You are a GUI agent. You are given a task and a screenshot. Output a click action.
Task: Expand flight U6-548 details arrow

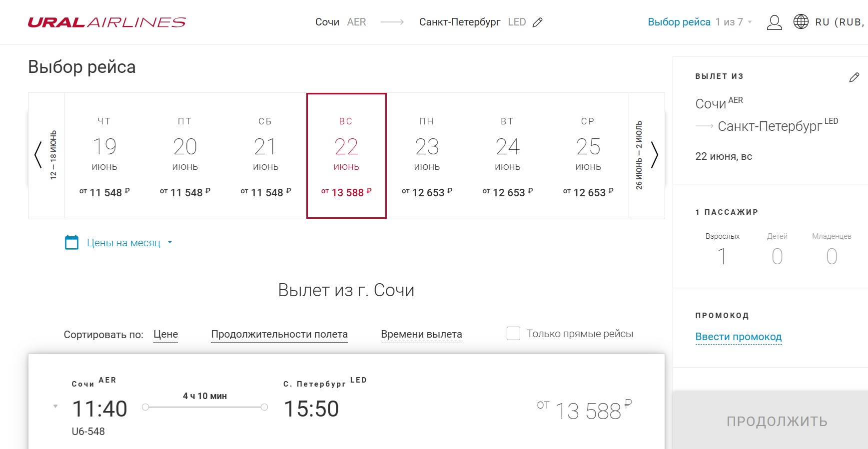pos(55,407)
